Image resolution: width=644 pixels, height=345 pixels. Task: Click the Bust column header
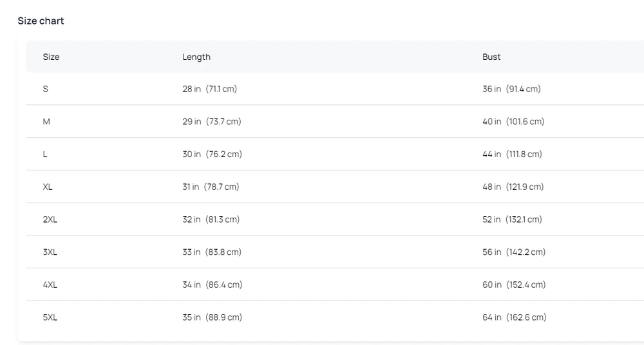coord(491,57)
